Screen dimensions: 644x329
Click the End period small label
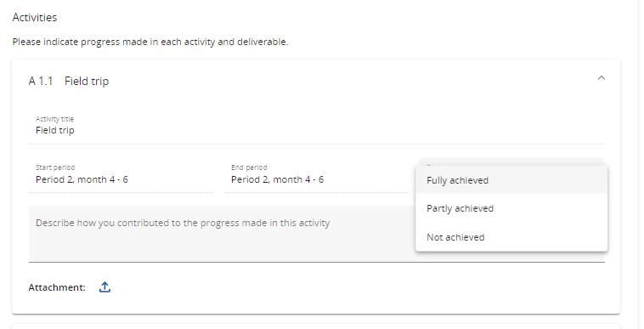249,167
